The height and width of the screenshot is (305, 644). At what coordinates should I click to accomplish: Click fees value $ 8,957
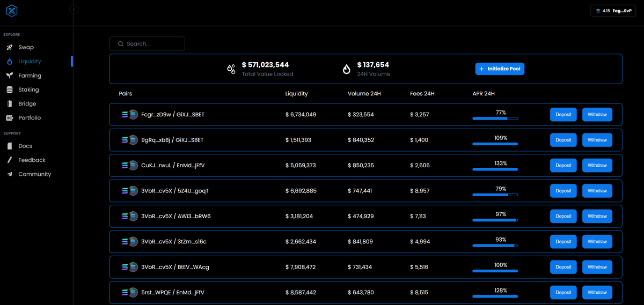tap(420, 191)
